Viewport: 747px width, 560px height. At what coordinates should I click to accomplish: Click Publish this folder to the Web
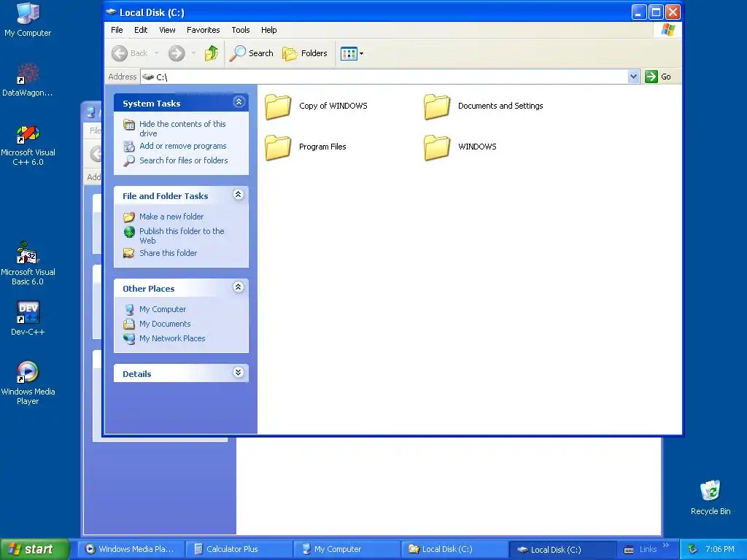(x=182, y=236)
